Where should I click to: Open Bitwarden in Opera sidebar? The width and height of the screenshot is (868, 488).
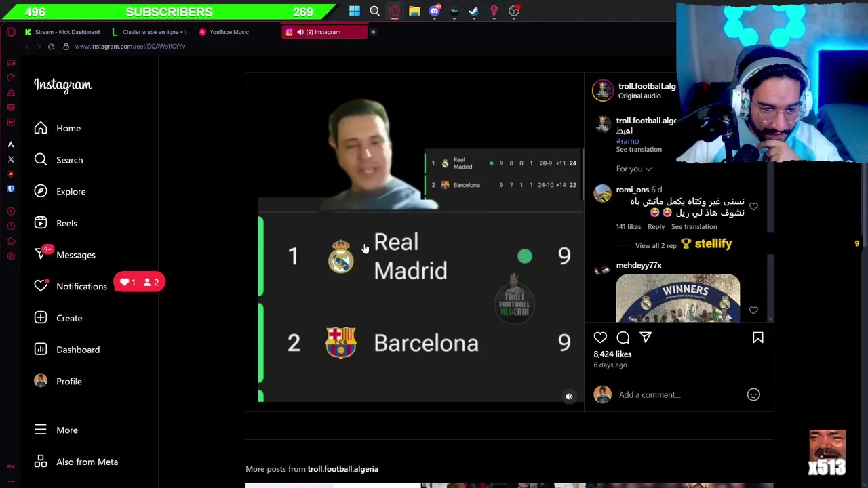coord(11,189)
